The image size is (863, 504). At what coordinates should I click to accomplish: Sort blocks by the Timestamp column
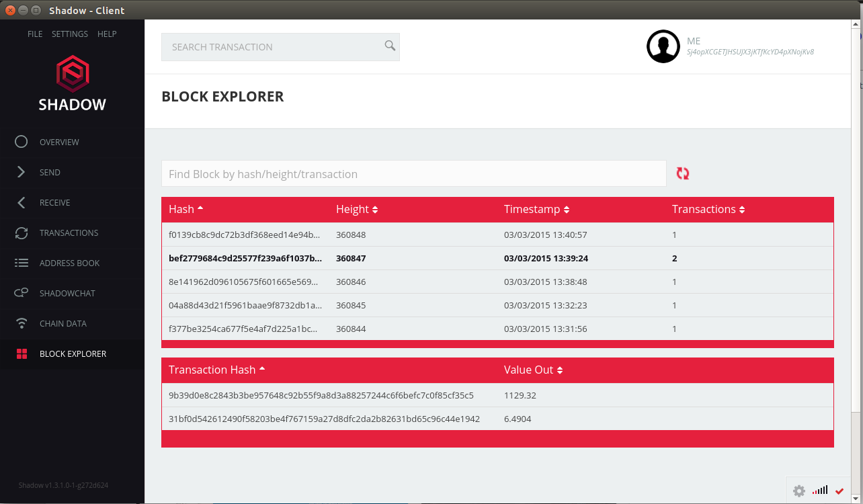(x=537, y=209)
